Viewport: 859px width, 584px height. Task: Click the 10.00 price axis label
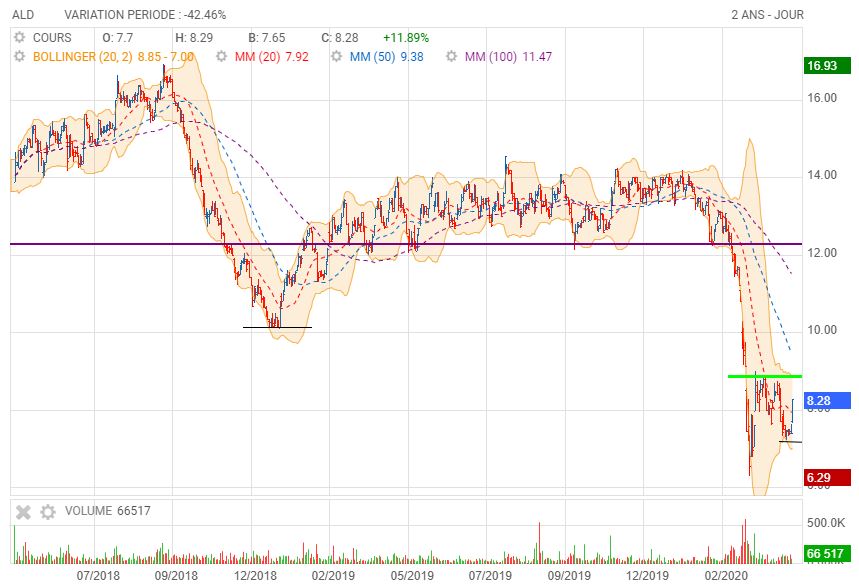(822, 330)
